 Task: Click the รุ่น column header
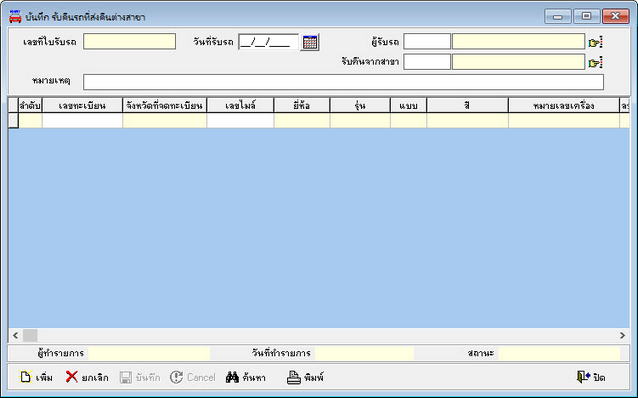coord(360,105)
